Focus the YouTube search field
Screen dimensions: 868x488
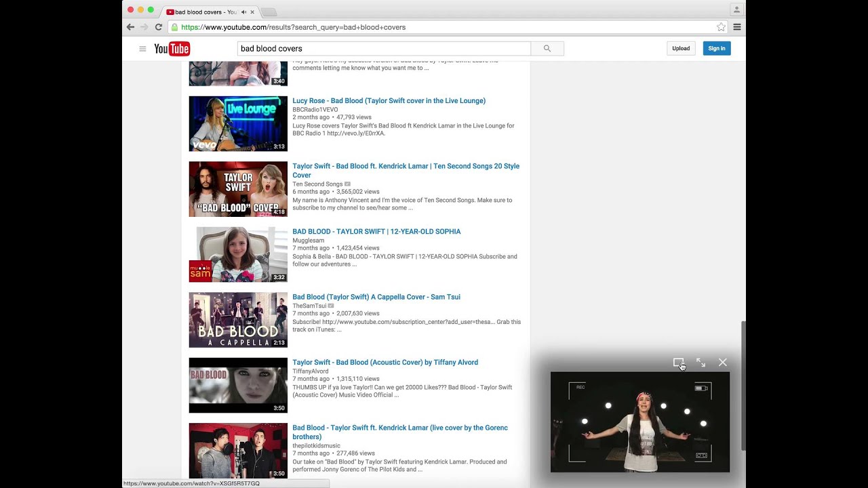[x=384, y=49]
